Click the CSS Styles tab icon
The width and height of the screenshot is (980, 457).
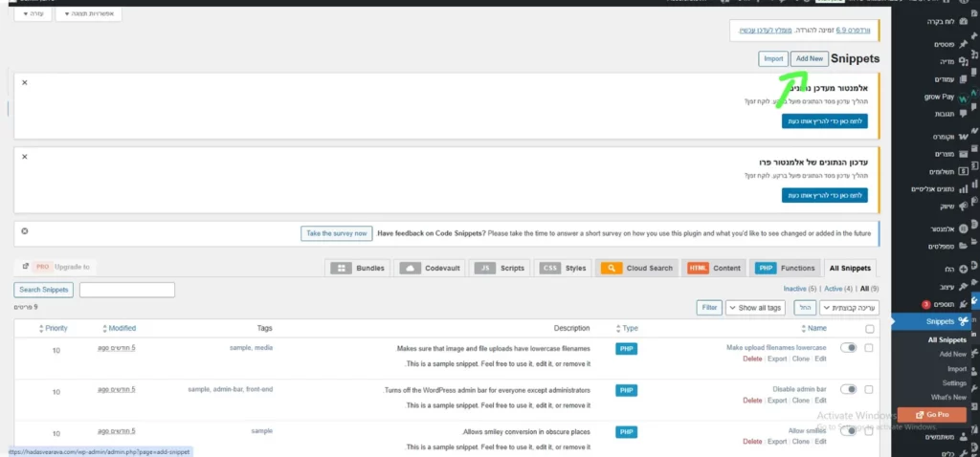pyautogui.click(x=550, y=268)
